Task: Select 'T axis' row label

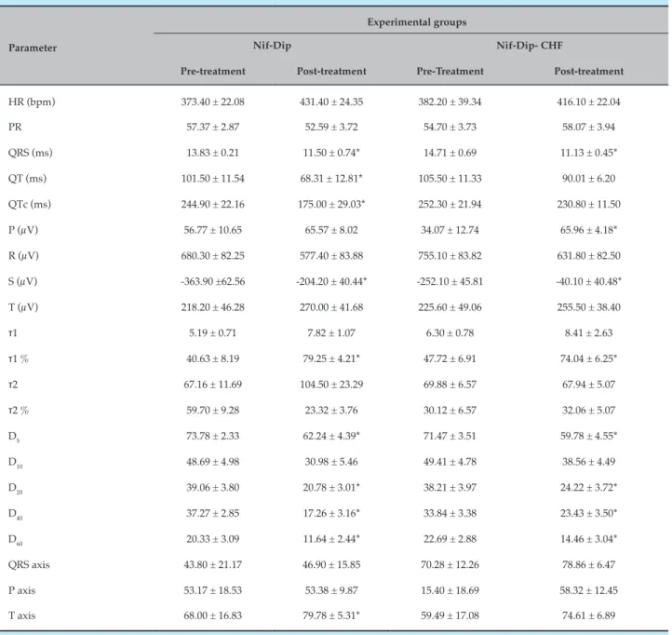Action: point(21,615)
